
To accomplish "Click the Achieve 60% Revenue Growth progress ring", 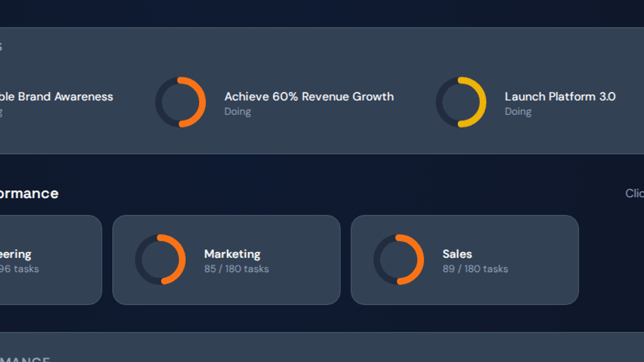I will (181, 102).
